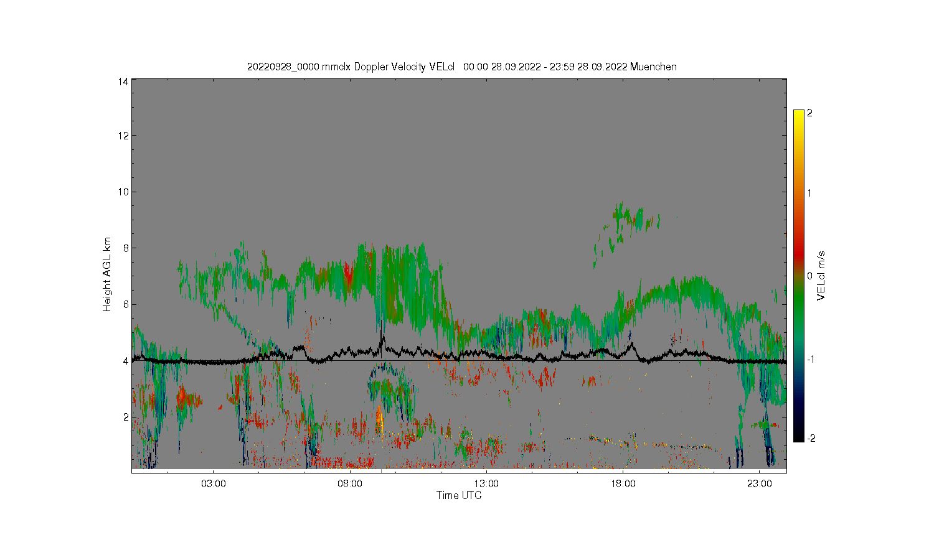This screenshot has width=934, height=560.
Task: Click the 'Height AGL km' y-axis label
Action: click(x=107, y=274)
